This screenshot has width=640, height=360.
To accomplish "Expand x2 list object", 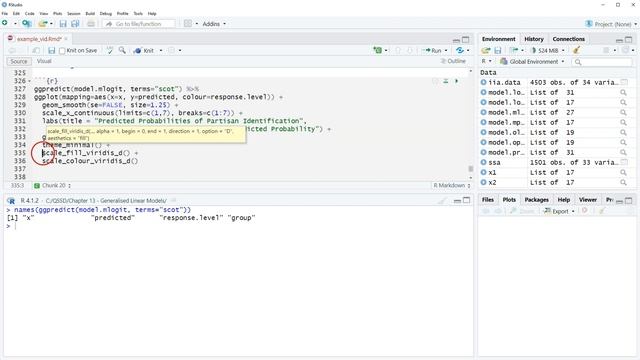I will (x=484, y=182).
